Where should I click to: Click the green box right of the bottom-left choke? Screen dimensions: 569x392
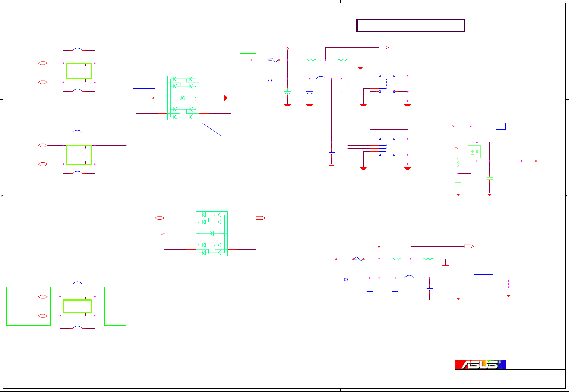[x=115, y=306]
